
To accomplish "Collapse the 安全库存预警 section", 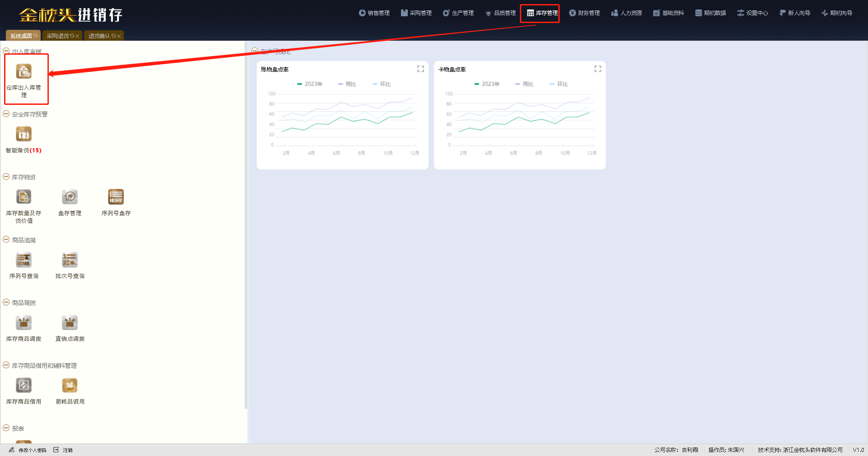I will (6, 114).
